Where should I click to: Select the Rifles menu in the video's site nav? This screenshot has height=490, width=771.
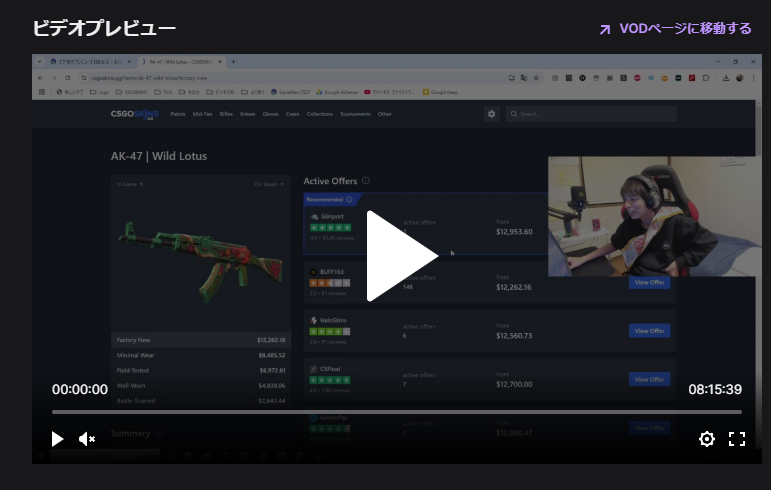[x=226, y=114]
